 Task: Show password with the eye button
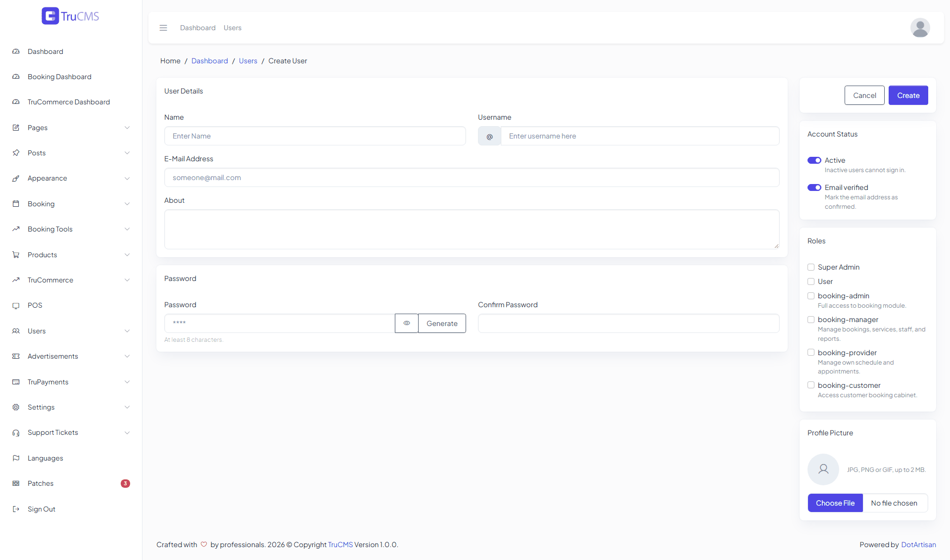(407, 323)
